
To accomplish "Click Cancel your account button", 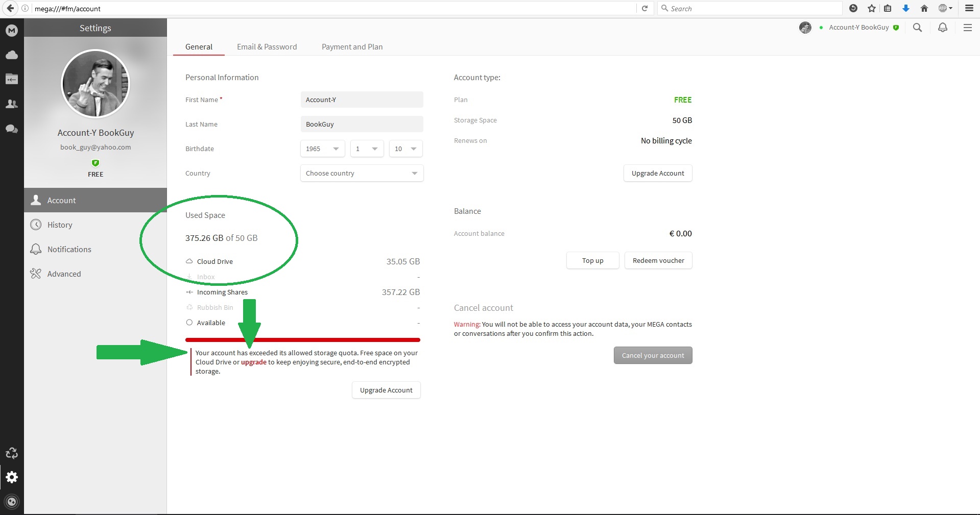I will [653, 355].
